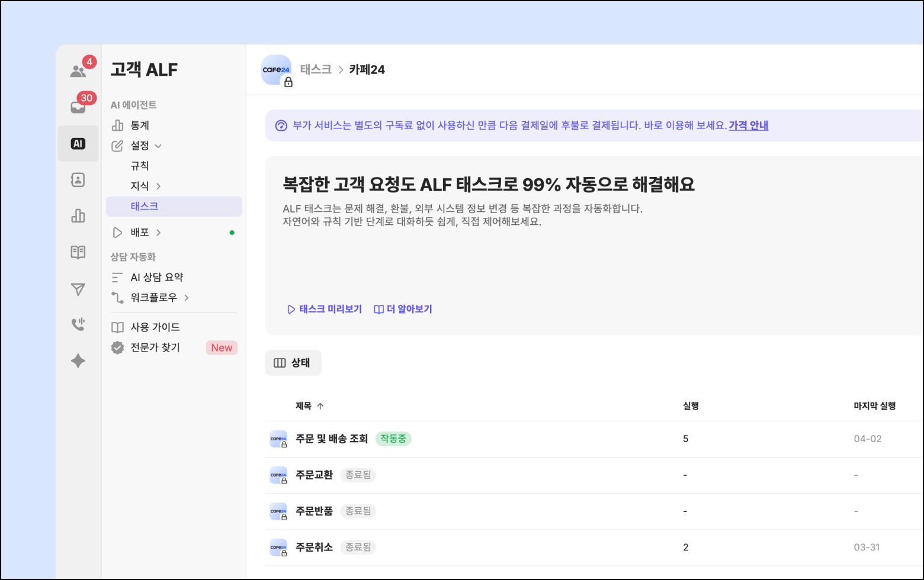Image resolution: width=924 pixels, height=580 pixels.
Task: Open the open-book documents rail icon
Action: [x=78, y=253]
